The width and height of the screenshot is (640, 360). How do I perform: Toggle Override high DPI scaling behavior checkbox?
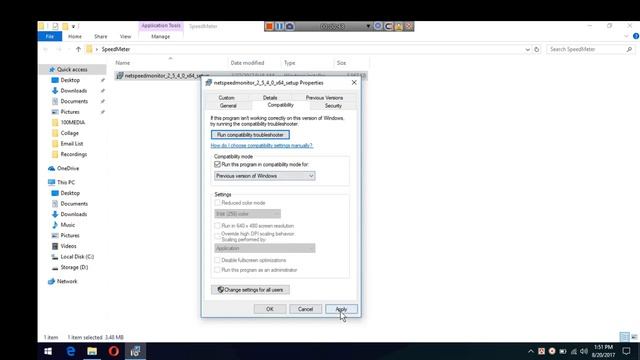(x=217, y=236)
